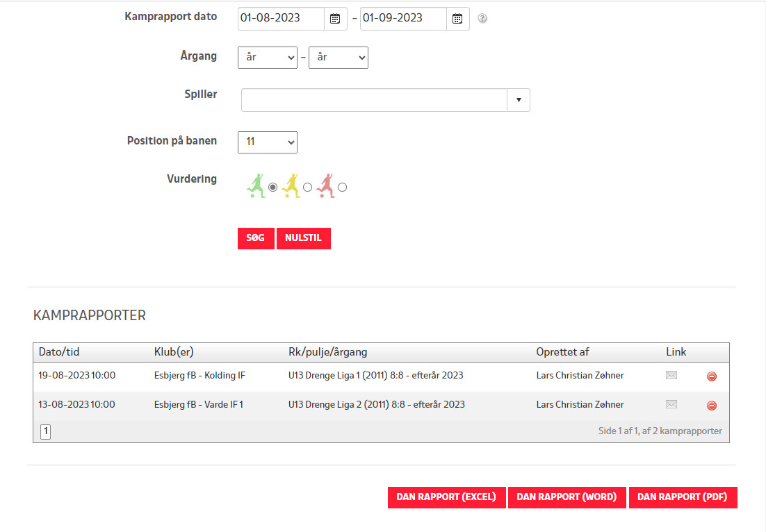Go to page 1 of results

point(45,431)
